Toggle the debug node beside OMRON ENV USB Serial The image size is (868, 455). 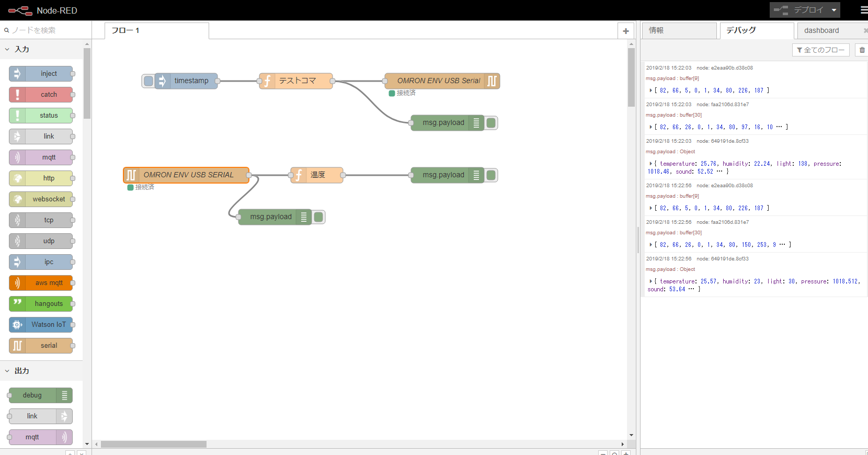(x=491, y=123)
